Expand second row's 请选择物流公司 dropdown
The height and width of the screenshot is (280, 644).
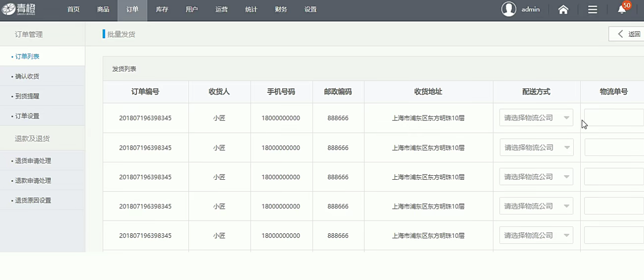pyautogui.click(x=536, y=147)
